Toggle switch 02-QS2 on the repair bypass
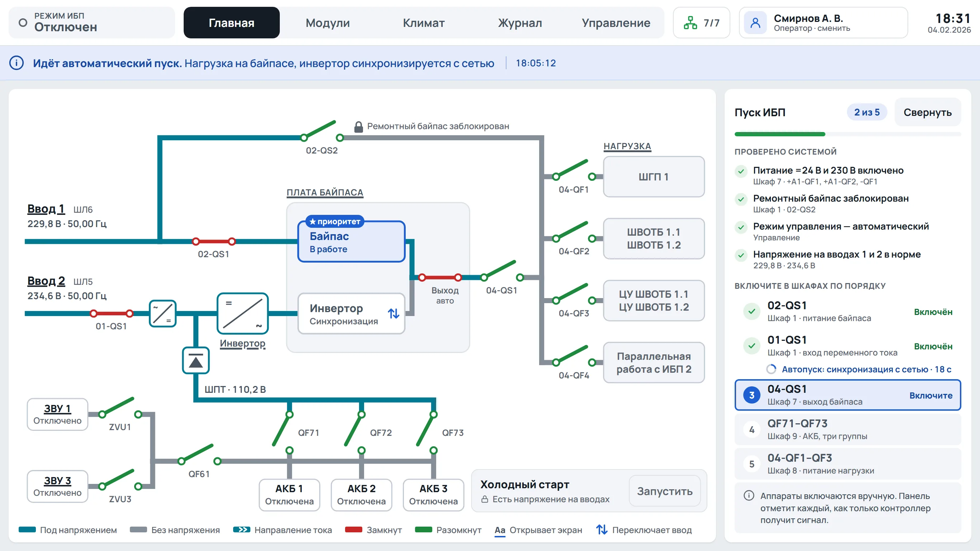Image resolution: width=980 pixels, height=551 pixels. pyautogui.click(x=322, y=131)
